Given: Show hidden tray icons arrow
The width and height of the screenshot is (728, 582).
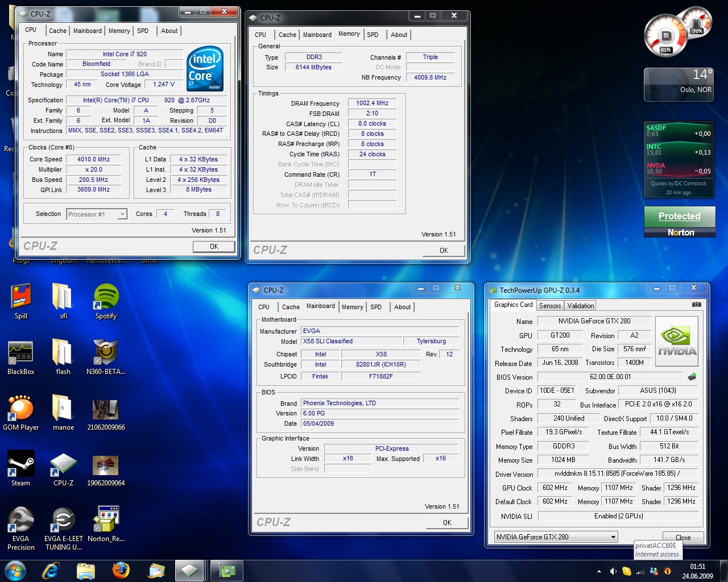Looking at the screenshot, I should tap(599, 571).
